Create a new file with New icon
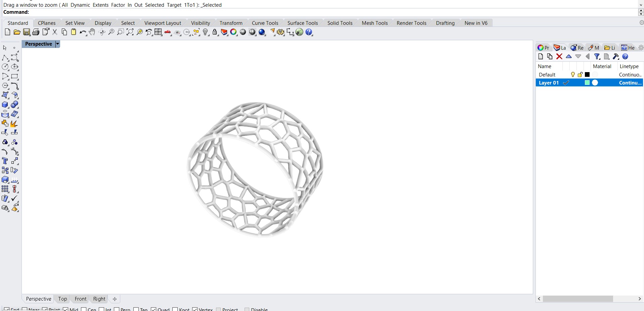Viewport: 644px width, 311px height. point(7,32)
